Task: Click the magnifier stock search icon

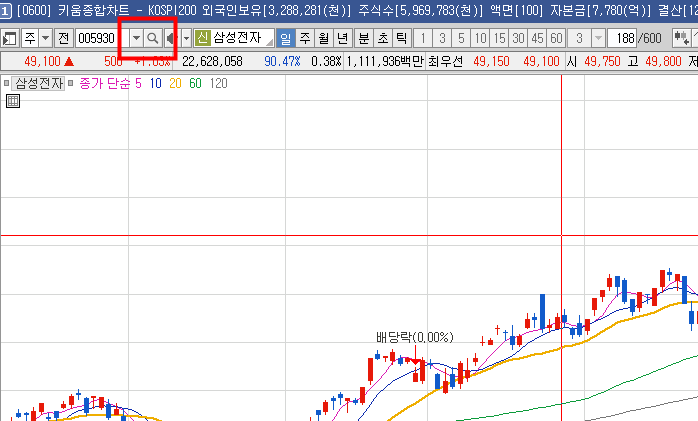Action: point(153,39)
